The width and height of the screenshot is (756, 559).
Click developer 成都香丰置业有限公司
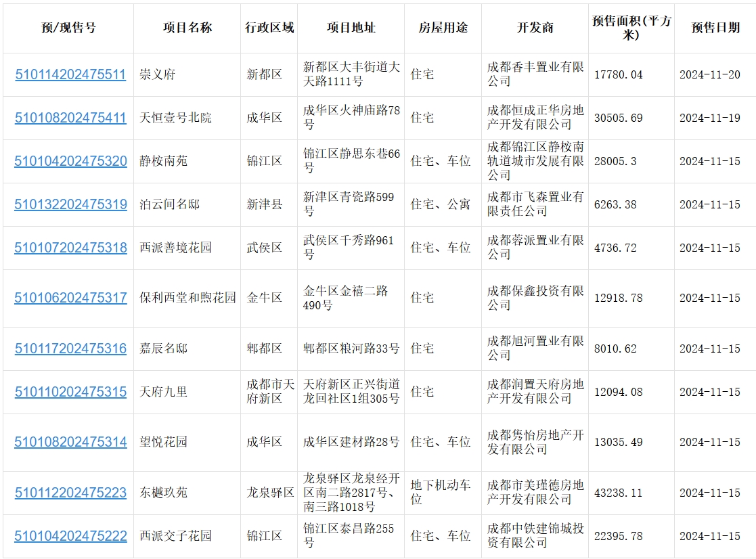[535, 74]
